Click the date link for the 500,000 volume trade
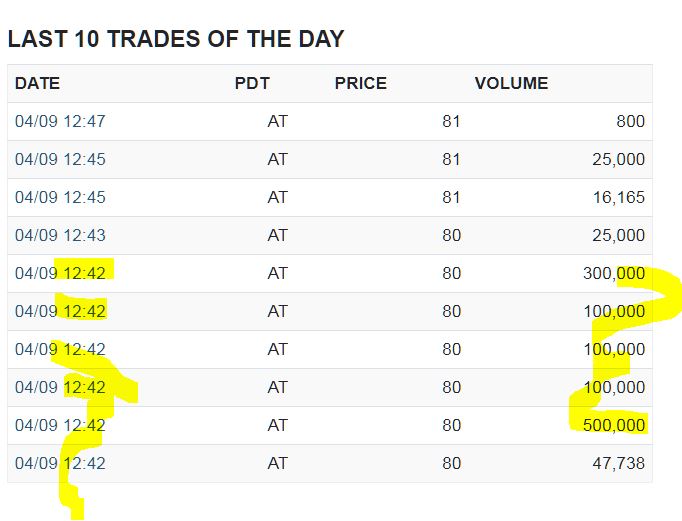This screenshot has height=521, width=682. (x=60, y=426)
